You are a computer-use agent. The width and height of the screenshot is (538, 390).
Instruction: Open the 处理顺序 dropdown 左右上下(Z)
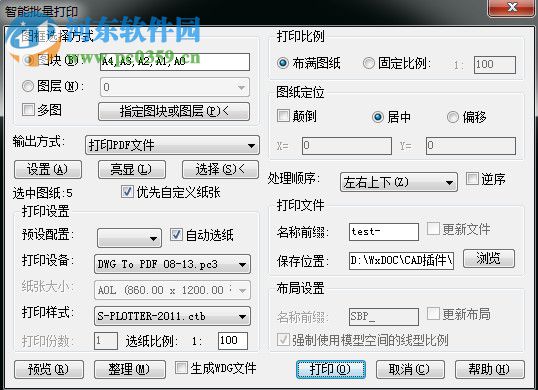[x=399, y=182]
